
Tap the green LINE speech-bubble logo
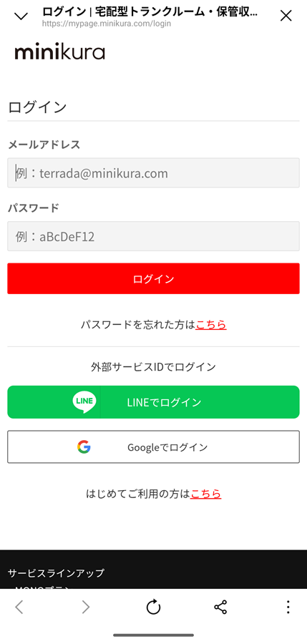[x=84, y=402]
